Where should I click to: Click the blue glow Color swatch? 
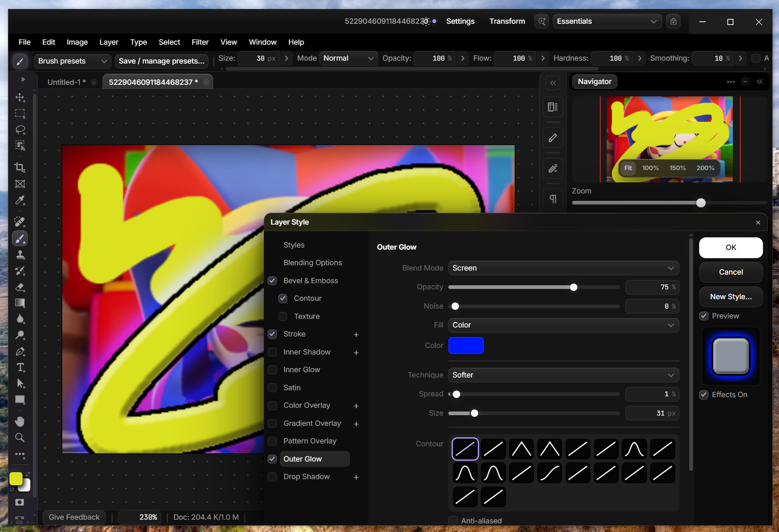466,346
